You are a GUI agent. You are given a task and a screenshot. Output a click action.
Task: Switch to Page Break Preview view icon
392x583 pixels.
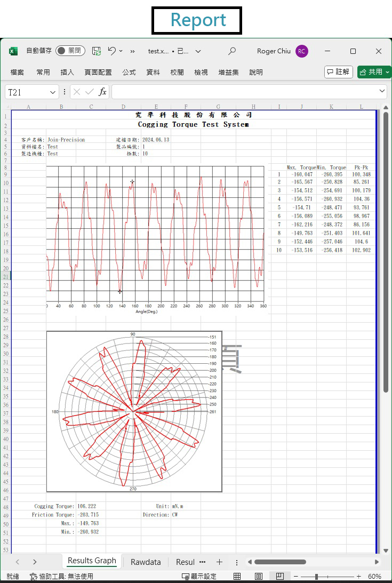(x=280, y=576)
